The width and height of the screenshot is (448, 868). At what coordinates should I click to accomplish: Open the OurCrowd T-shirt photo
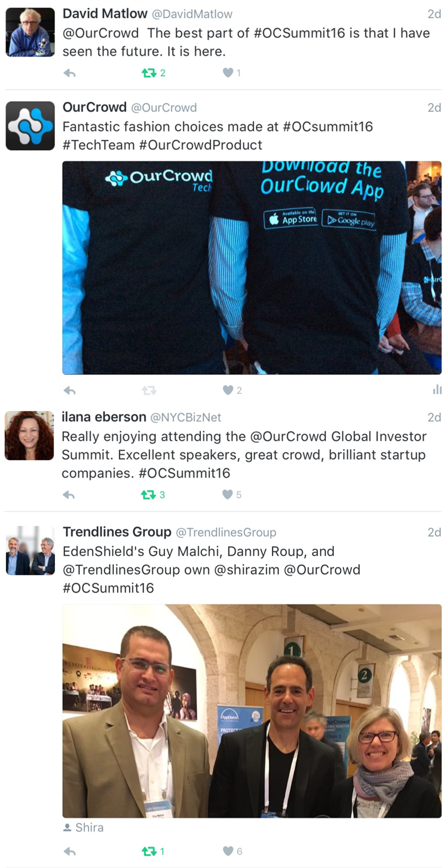pos(251,267)
